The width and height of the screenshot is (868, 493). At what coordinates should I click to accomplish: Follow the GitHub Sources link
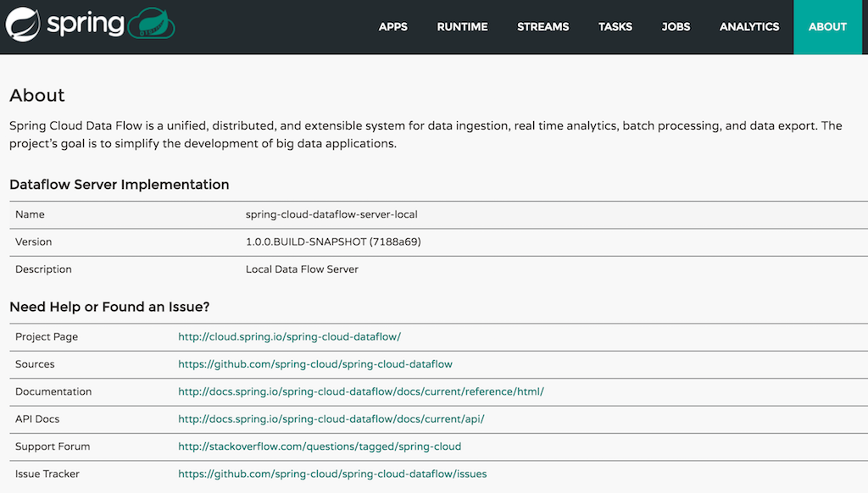[x=315, y=364]
